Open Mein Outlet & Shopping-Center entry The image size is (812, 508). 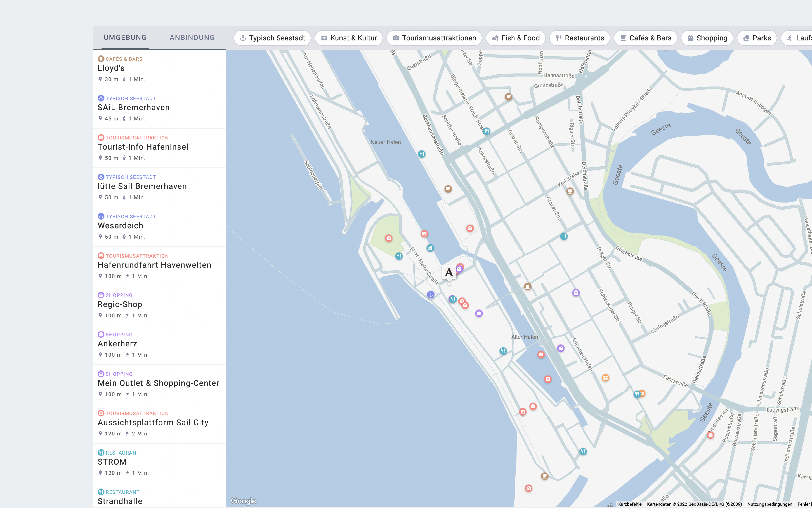pyautogui.click(x=159, y=384)
